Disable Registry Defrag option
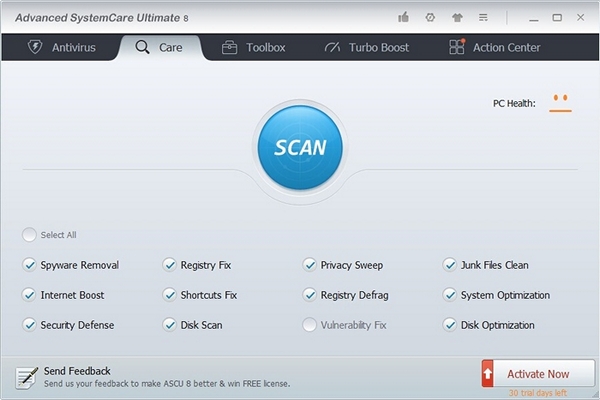Screen dimensions: 600x400 [309, 295]
